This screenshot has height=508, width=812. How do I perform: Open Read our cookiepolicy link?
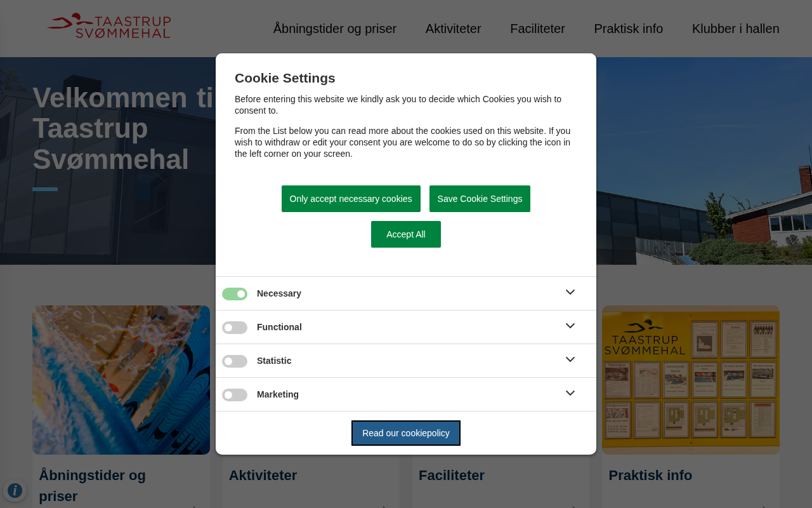tap(406, 433)
